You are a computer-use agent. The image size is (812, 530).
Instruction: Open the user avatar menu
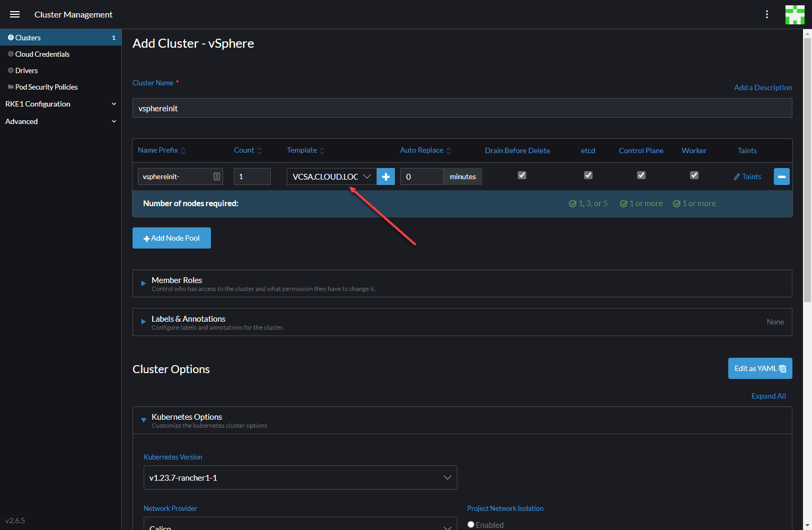[x=795, y=14]
